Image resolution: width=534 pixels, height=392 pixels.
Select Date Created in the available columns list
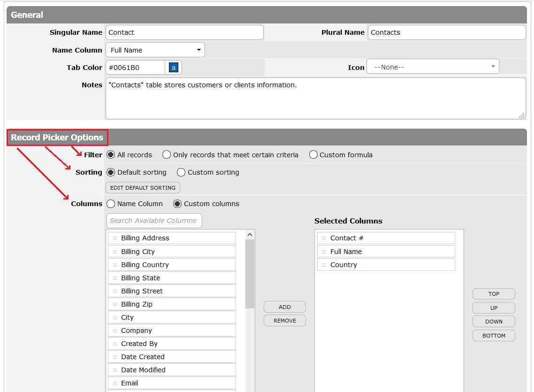172,357
